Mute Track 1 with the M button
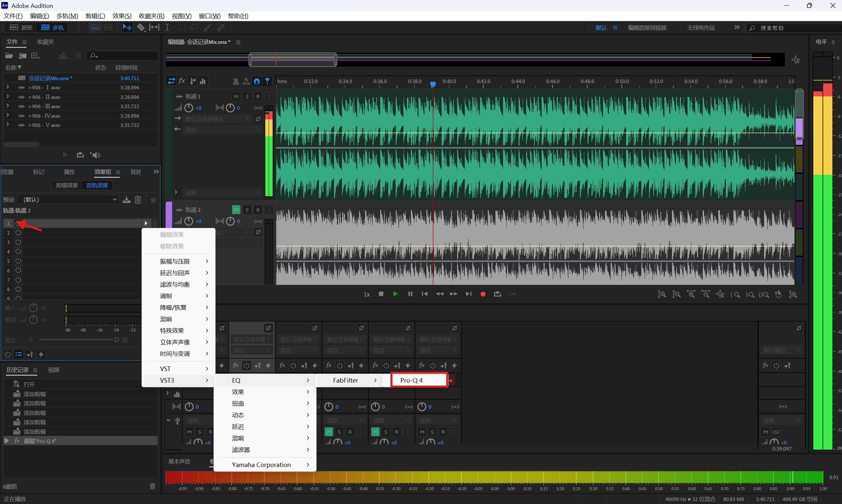This screenshot has height=504, width=842. point(236,96)
